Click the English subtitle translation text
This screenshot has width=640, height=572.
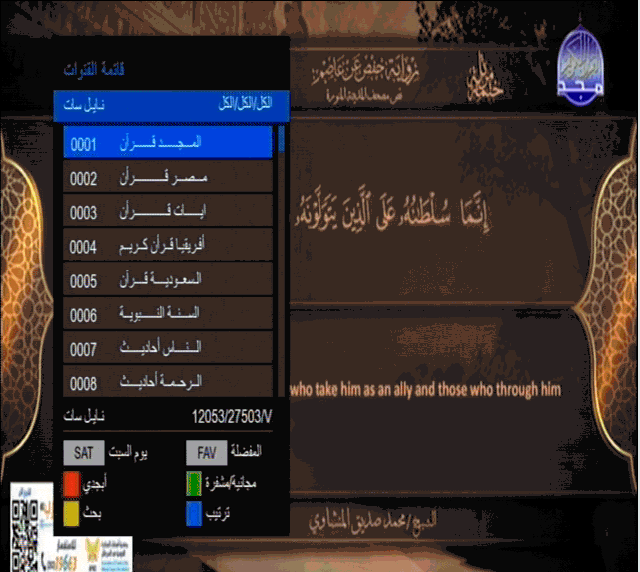(426, 389)
